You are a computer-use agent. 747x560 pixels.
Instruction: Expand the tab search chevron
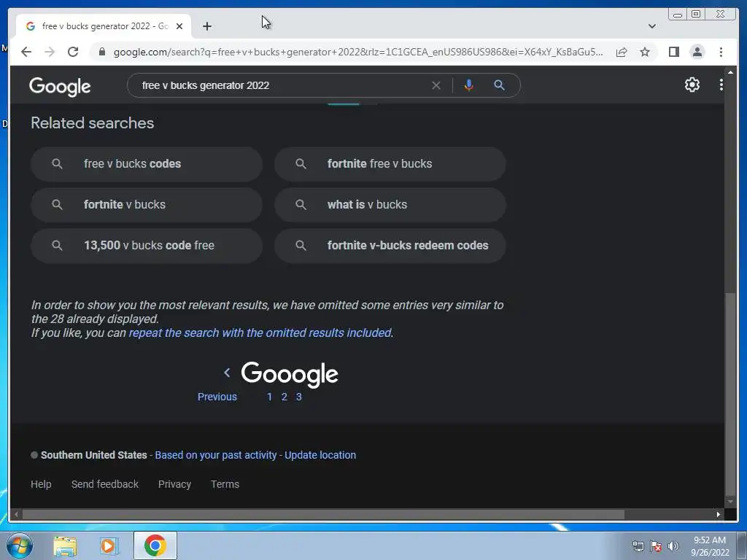click(651, 26)
